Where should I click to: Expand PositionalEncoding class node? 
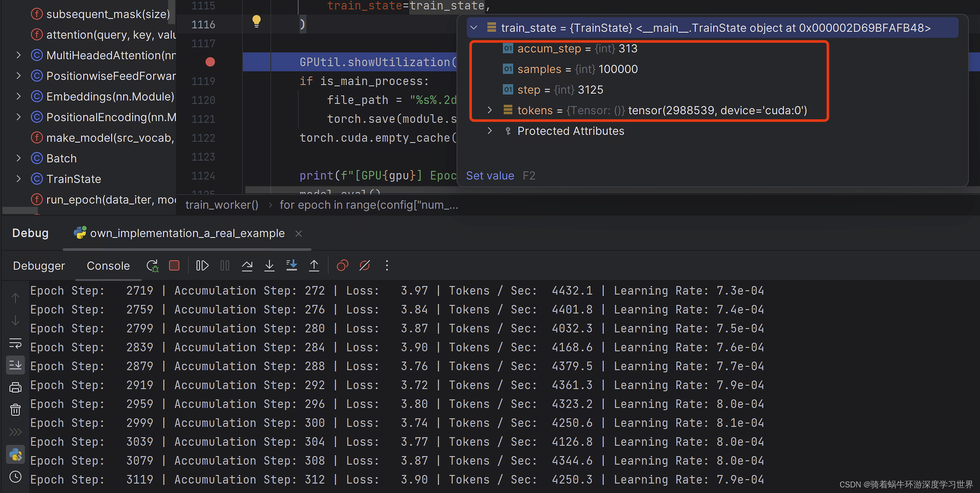18,117
